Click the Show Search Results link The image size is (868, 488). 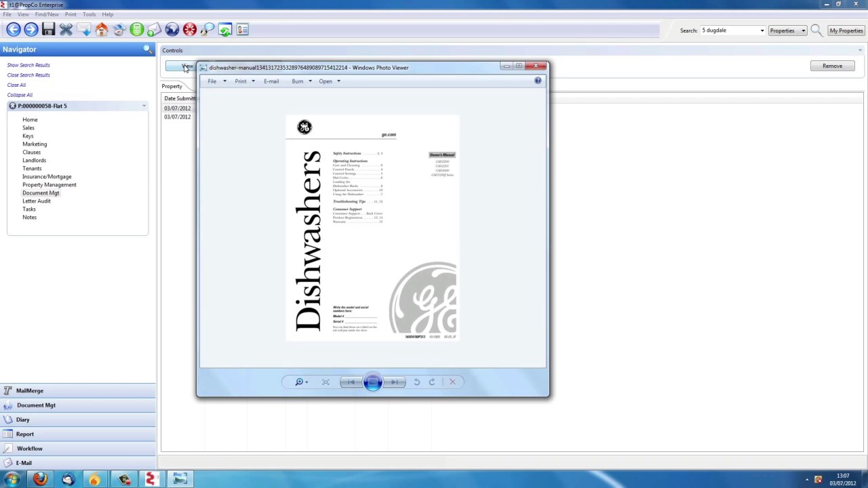[28, 65]
